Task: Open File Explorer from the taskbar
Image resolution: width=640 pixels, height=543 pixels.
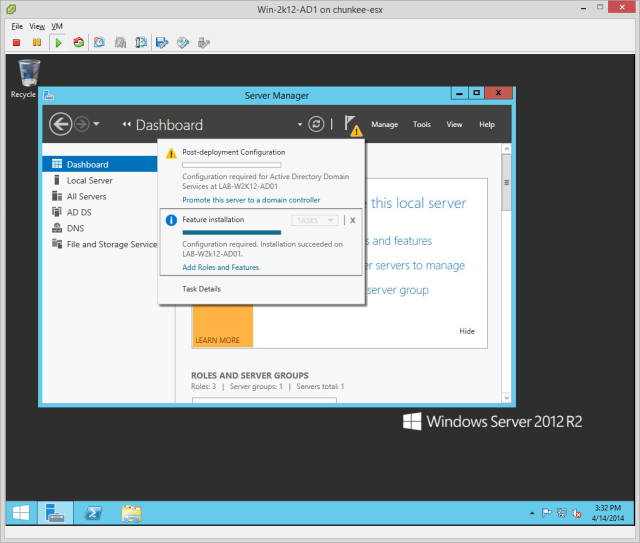Action: (x=131, y=513)
